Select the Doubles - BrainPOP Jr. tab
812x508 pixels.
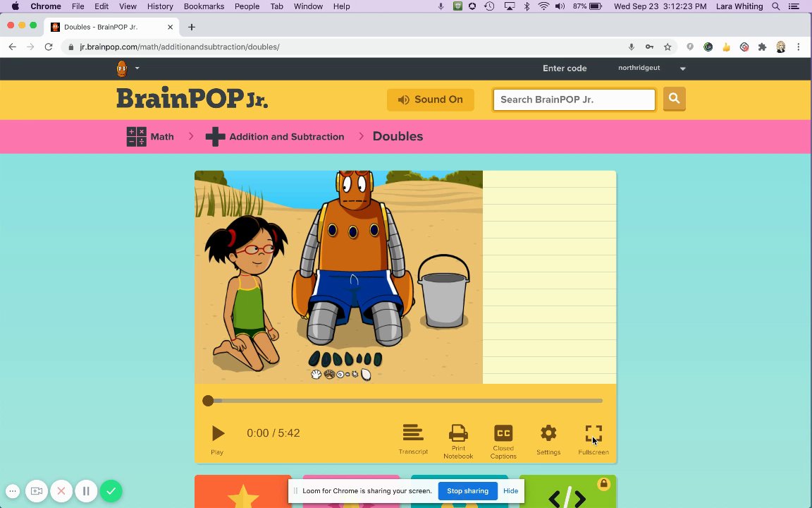[111, 27]
